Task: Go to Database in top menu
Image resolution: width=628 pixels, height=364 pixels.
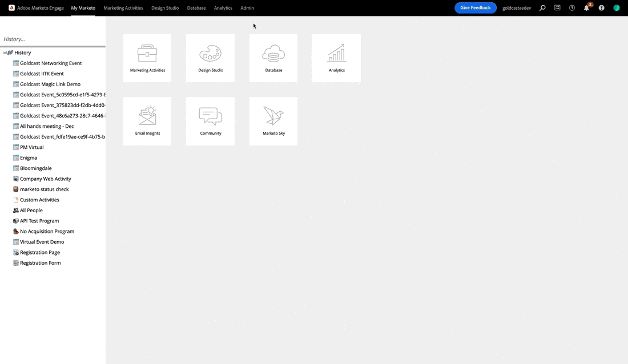Action: 196,7
